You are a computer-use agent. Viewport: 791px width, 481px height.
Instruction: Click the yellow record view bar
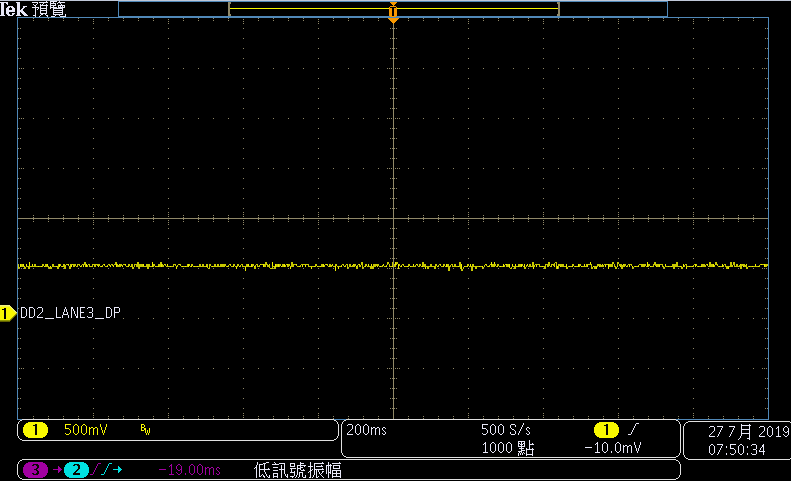[x=393, y=9]
